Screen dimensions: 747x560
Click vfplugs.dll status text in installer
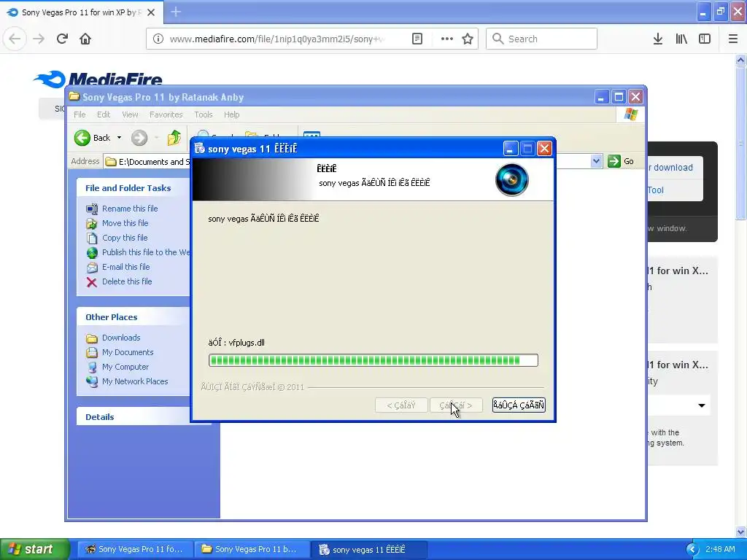236,343
